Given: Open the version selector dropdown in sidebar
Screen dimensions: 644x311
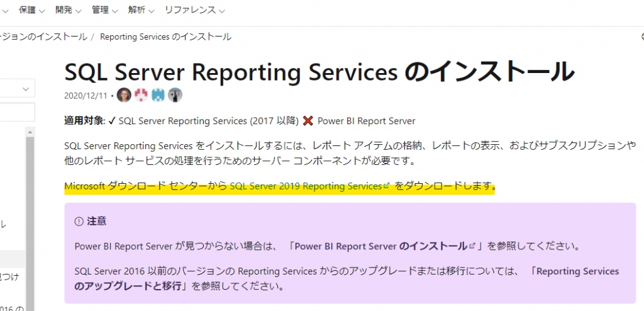Looking at the screenshot, I should pyautogui.click(x=18, y=89).
